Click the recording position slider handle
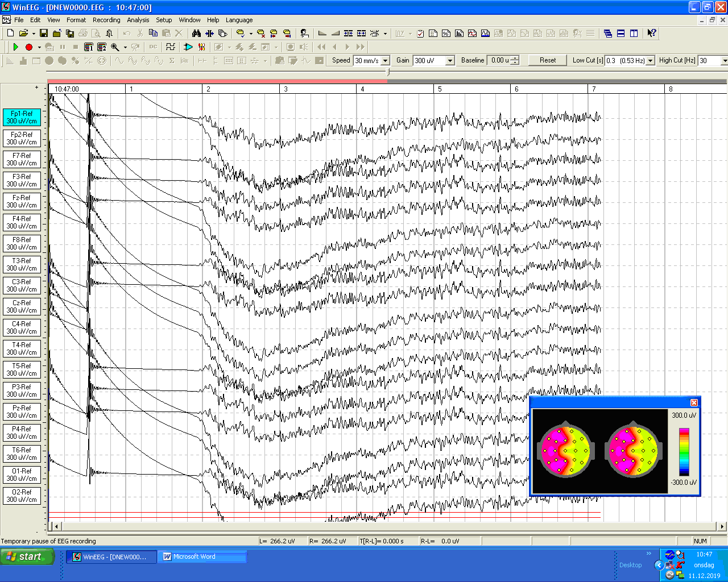The height and width of the screenshot is (582, 728). (388, 72)
